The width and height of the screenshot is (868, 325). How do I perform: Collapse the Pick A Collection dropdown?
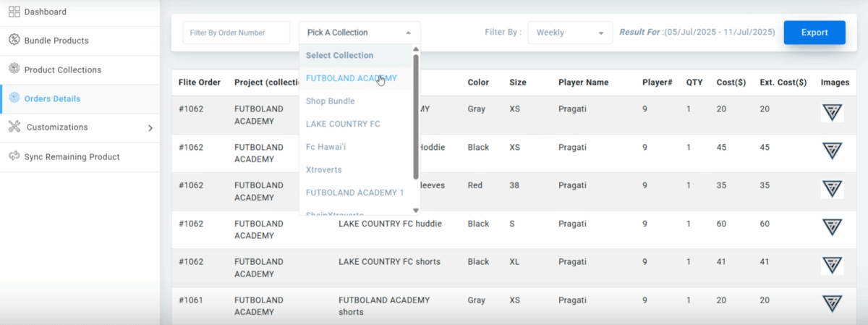(x=359, y=33)
